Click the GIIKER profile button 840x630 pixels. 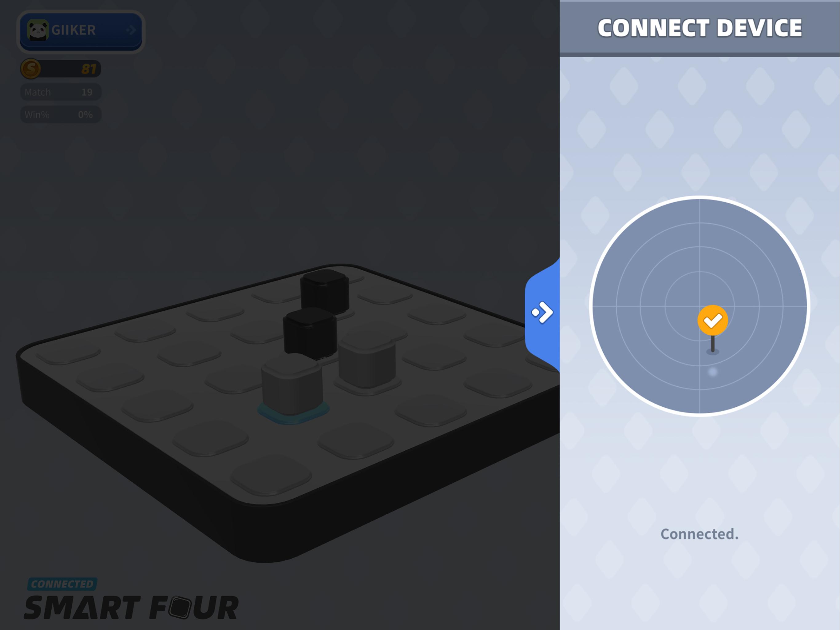tap(79, 30)
